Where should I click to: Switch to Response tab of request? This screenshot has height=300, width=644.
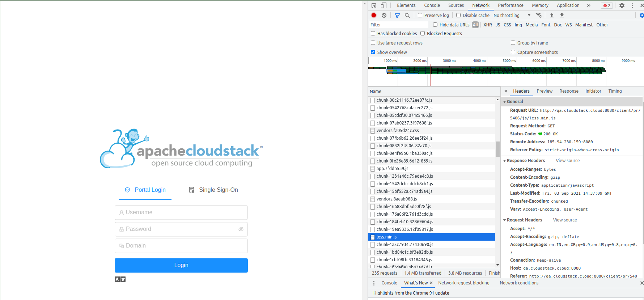[569, 91]
